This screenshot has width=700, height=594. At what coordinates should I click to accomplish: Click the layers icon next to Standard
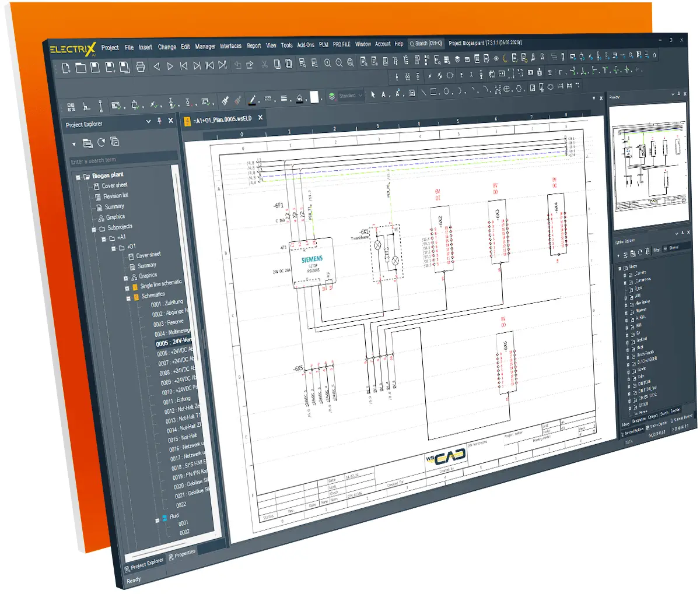pyautogui.click(x=332, y=96)
